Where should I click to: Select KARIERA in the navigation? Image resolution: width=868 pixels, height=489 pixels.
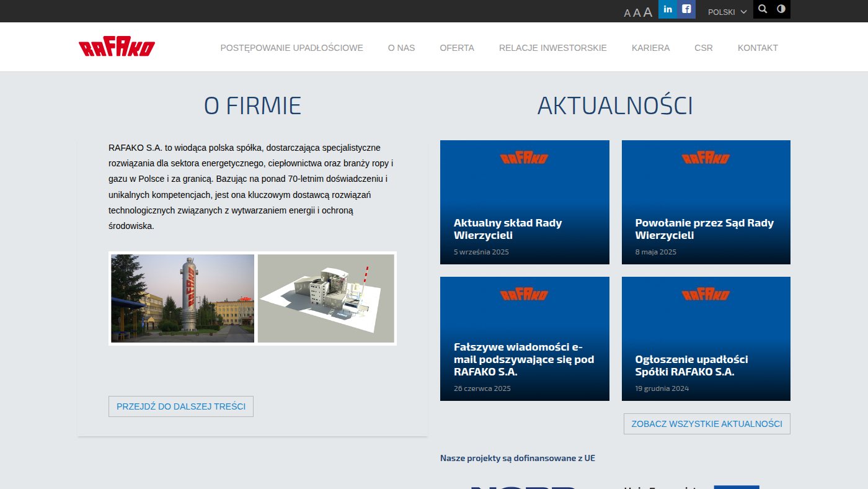(651, 48)
